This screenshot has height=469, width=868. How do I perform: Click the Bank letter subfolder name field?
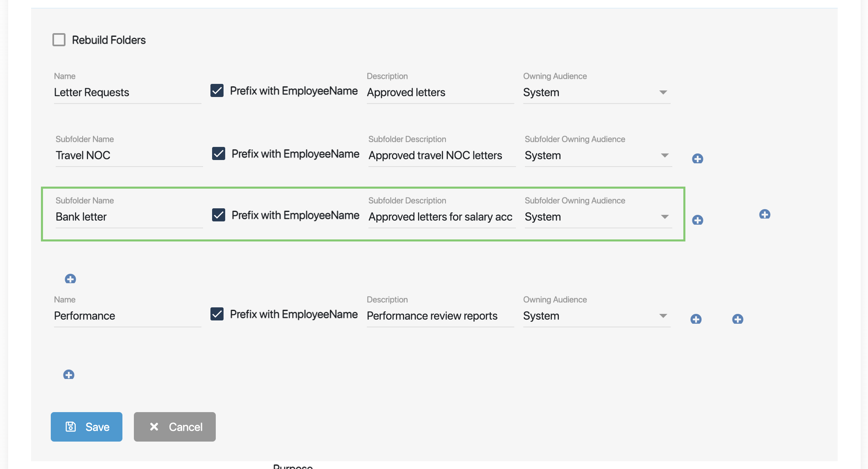coord(129,217)
